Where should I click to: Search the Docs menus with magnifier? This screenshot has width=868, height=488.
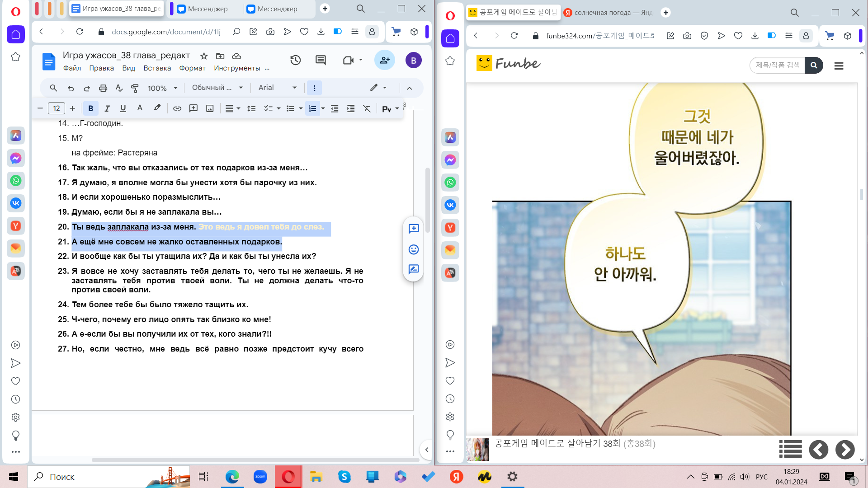pyautogui.click(x=53, y=88)
